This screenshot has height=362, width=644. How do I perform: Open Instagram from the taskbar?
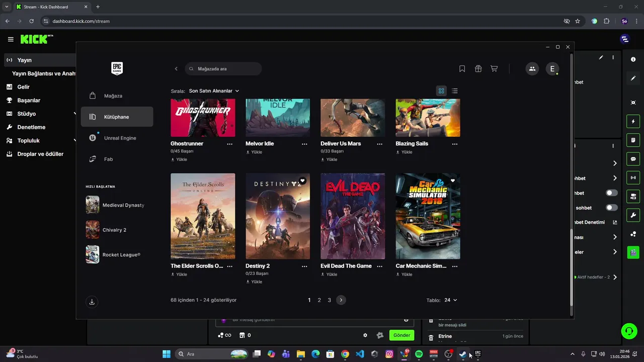(389, 354)
